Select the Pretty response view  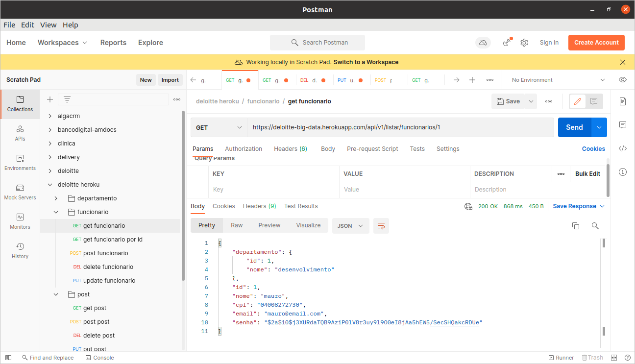pyautogui.click(x=207, y=225)
